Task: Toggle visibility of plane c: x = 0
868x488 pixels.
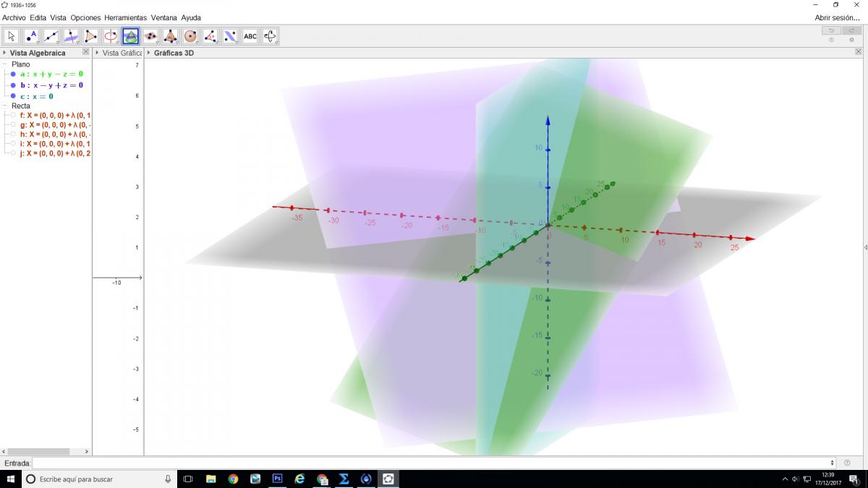Action: pos(13,96)
